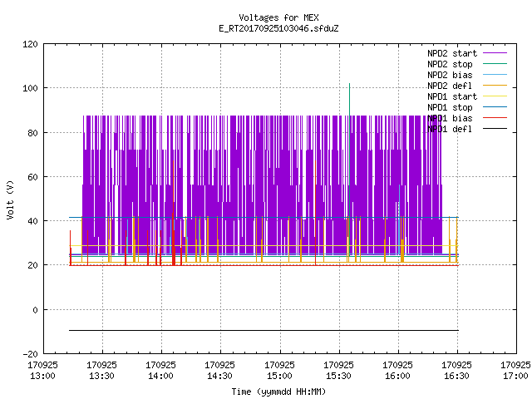
Task: Click the 'NPD2 start' legend label
Action: click(452, 53)
